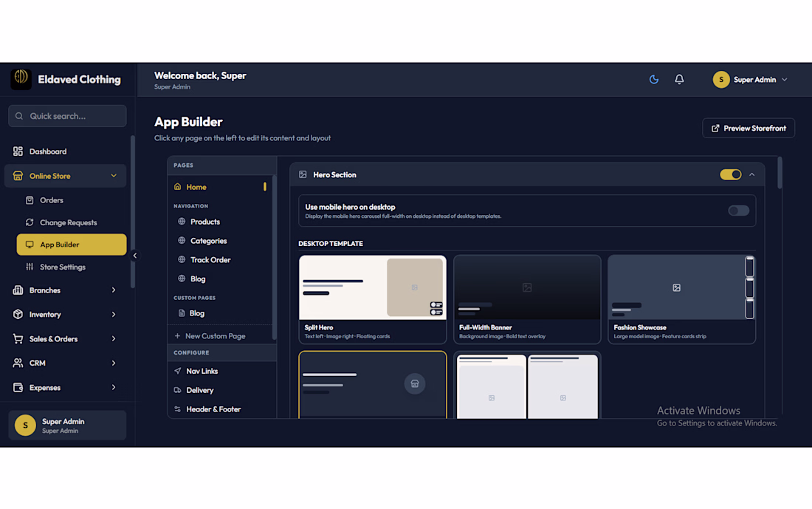Click the globe icon beside Categories
This screenshot has width=812, height=509.
pyautogui.click(x=182, y=241)
